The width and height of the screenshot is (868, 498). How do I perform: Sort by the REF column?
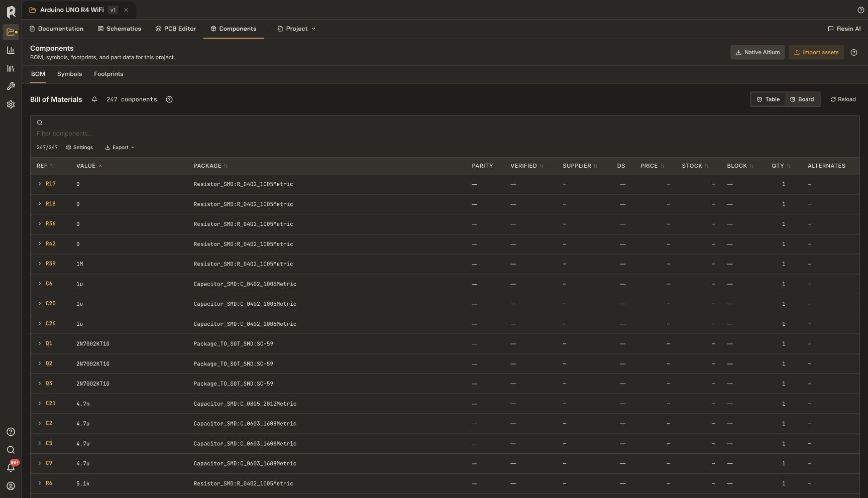click(x=45, y=166)
